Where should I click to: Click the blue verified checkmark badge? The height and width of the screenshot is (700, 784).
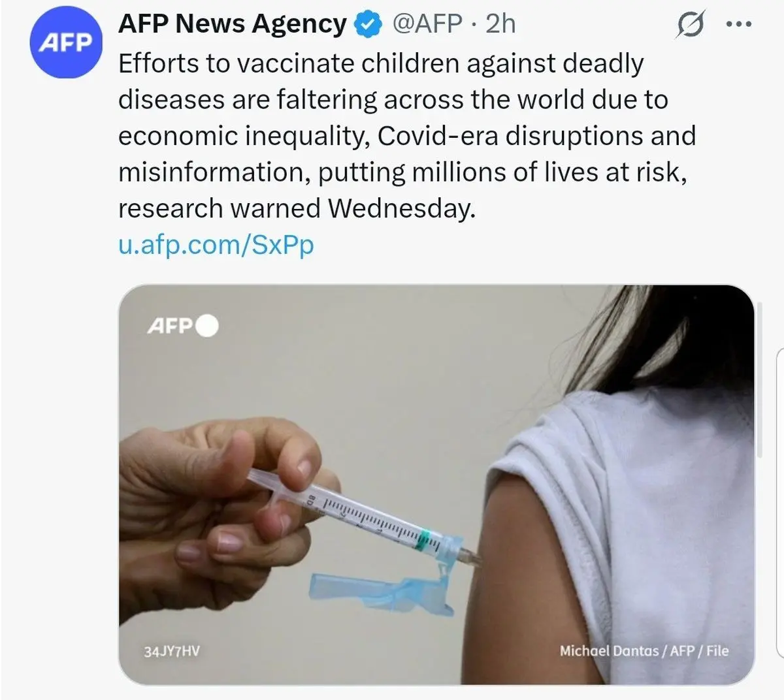[x=368, y=25]
